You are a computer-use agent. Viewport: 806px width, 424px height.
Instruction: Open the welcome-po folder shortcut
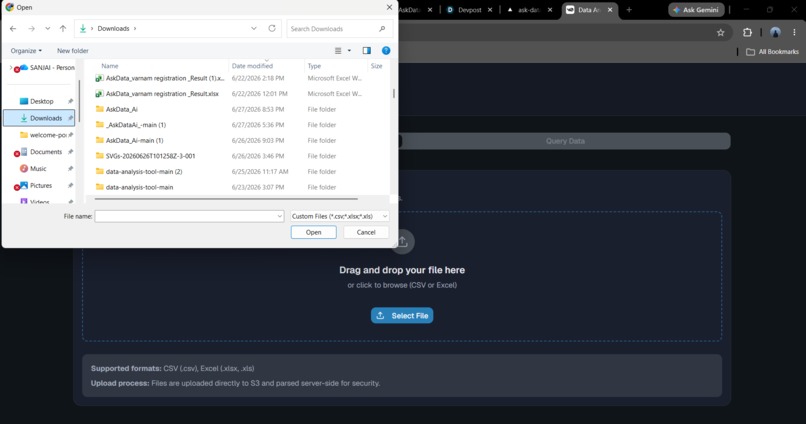point(47,135)
